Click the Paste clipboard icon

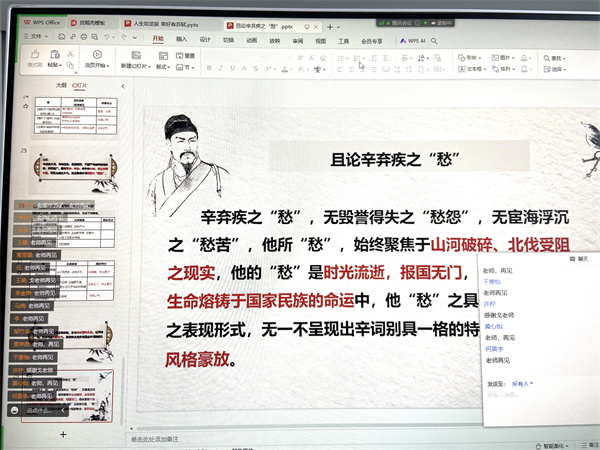point(55,54)
